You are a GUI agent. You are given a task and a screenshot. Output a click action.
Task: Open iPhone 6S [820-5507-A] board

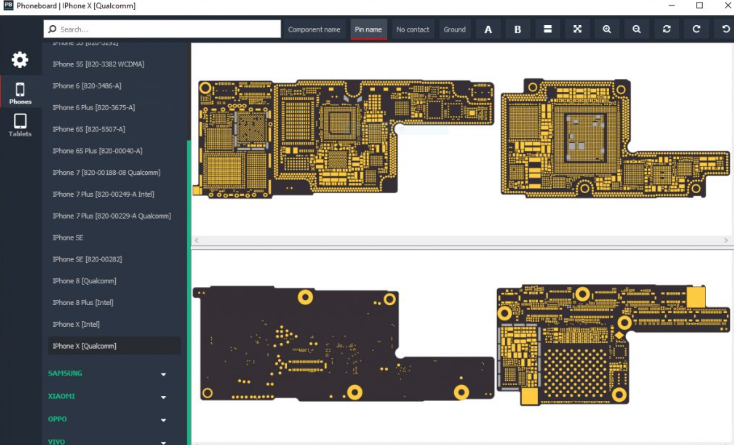89,129
